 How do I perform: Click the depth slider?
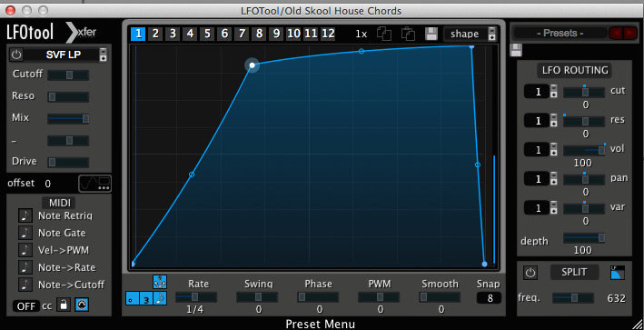(x=584, y=237)
